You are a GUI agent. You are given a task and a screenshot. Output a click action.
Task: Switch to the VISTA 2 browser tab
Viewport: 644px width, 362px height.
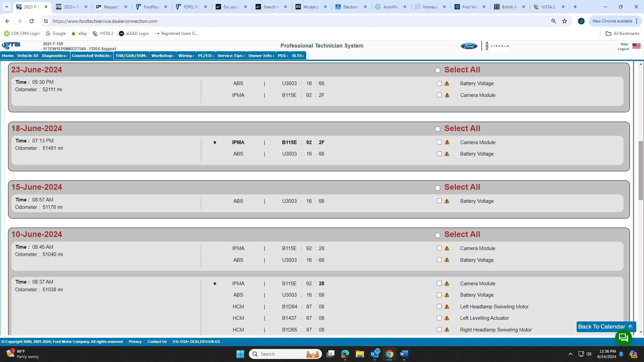pyautogui.click(x=548, y=7)
